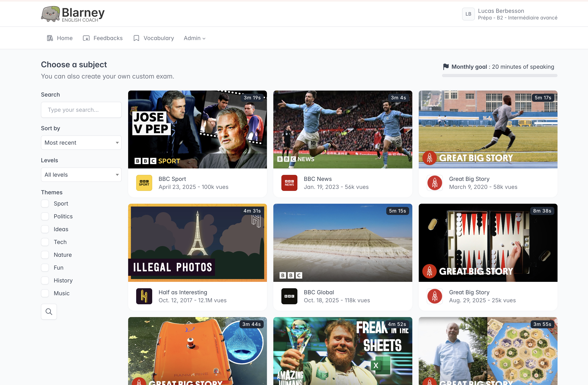
Task: Click the magnifying glass search button
Action: click(49, 312)
